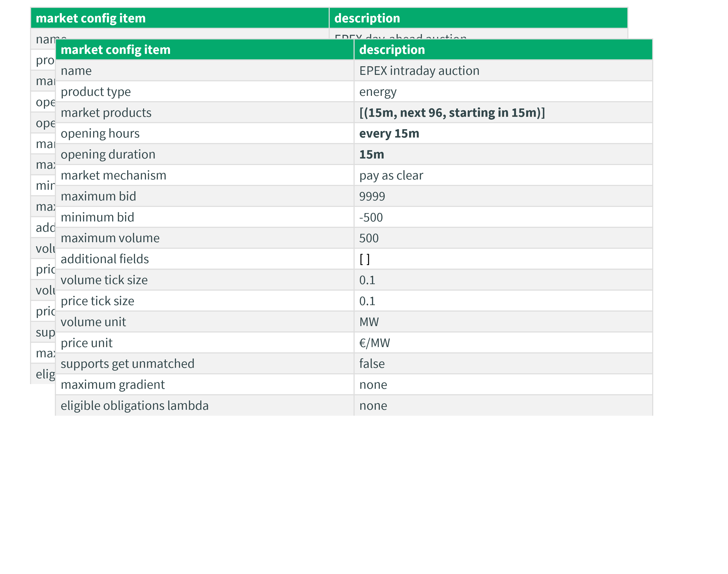Click the EPEX intraday auction name cell
The height and width of the screenshot is (574, 728).
pos(419,71)
